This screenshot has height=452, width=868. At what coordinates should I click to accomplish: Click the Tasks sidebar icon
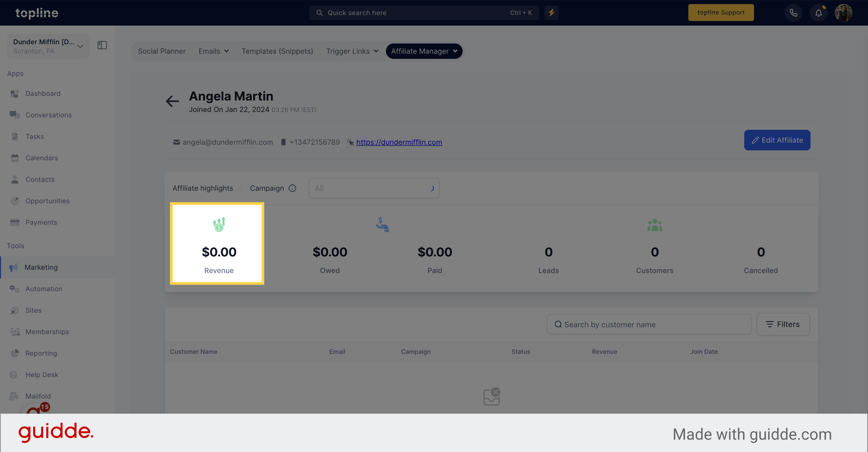(x=15, y=137)
